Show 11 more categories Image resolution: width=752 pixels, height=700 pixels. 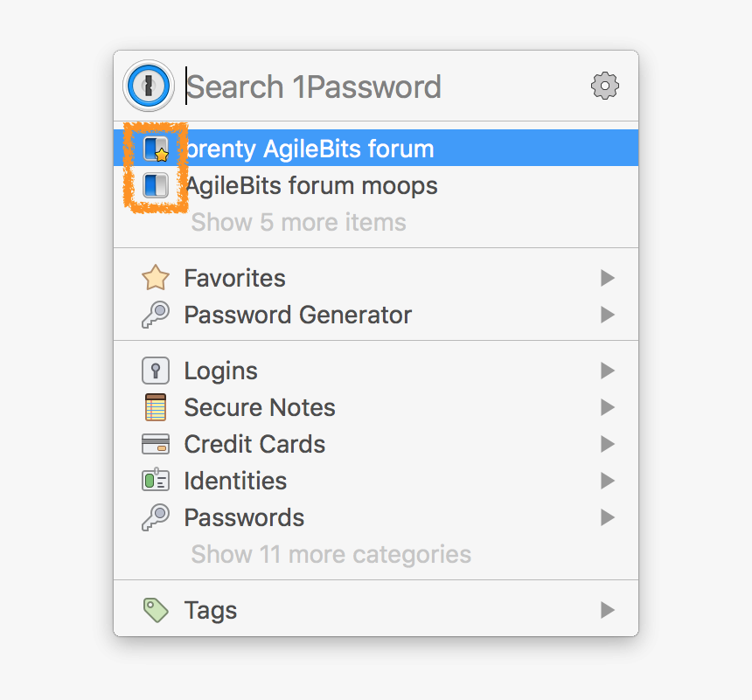(x=331, y=554)
